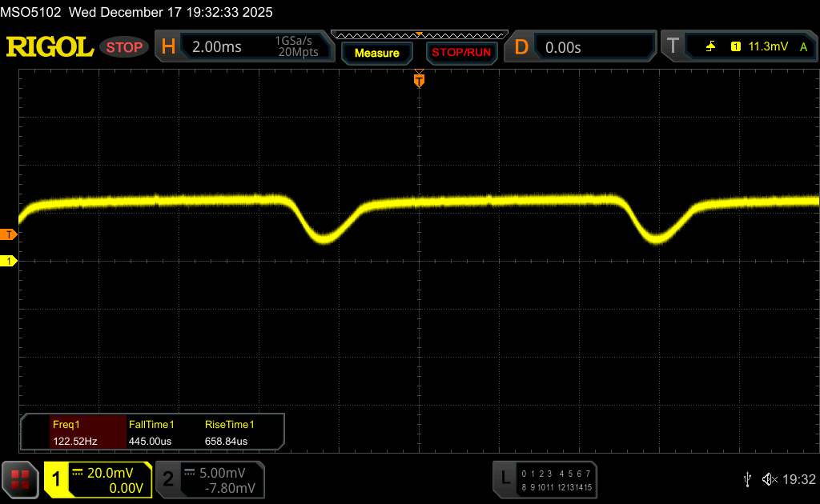Click the MSO5102 date and time header text
Image resolution: width=820 pixels, height=504 pixels.
136,12
